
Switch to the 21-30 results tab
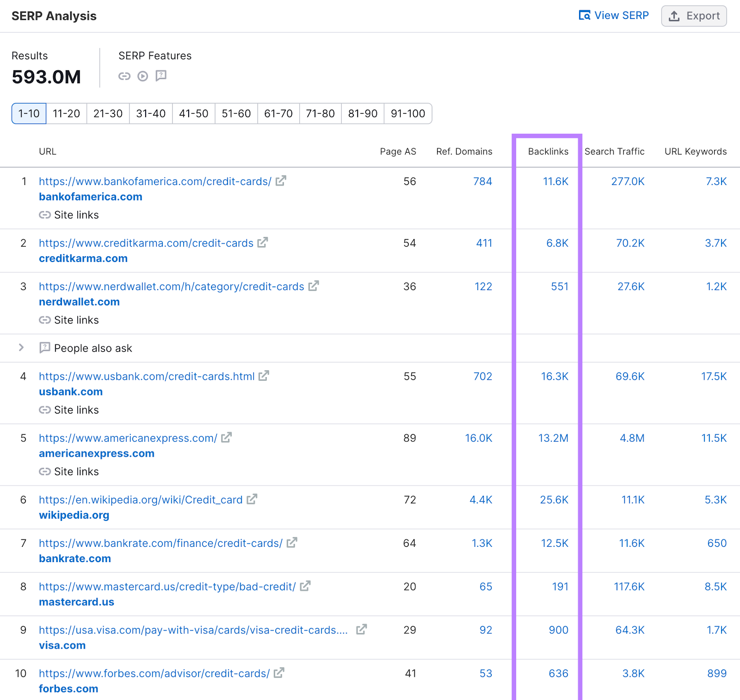(108, 113)
